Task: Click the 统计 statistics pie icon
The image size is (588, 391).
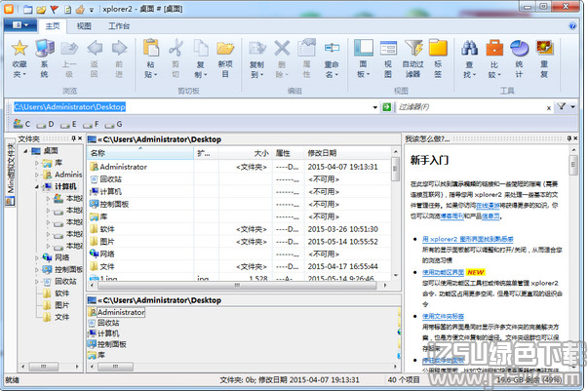Action: 519,48
